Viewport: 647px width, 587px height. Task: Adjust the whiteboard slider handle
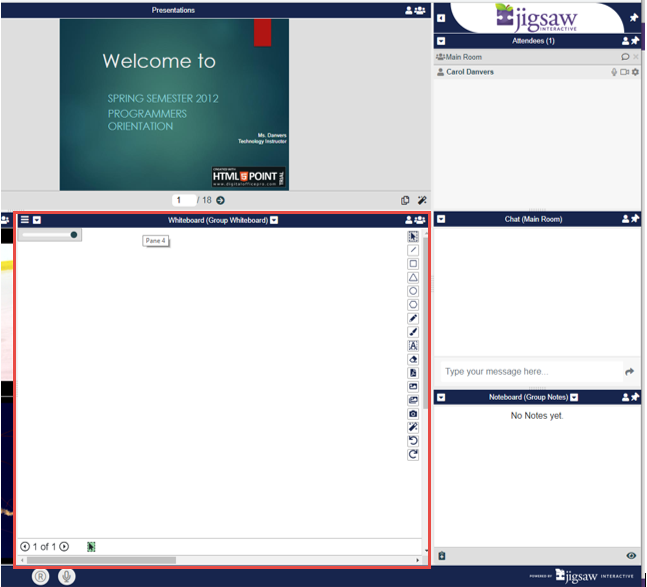(x=74, y=235)
